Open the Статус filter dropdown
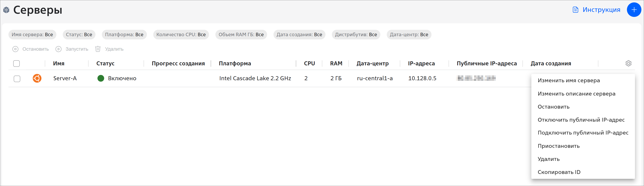The height and width of the screenshot is (186, 644). click(79, 35)
